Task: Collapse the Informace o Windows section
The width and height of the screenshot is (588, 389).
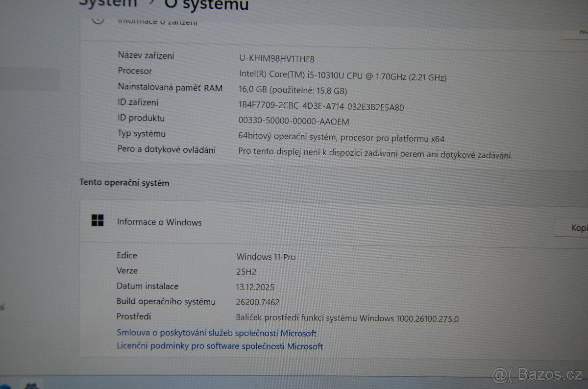Action: click(x=159, y=222)
